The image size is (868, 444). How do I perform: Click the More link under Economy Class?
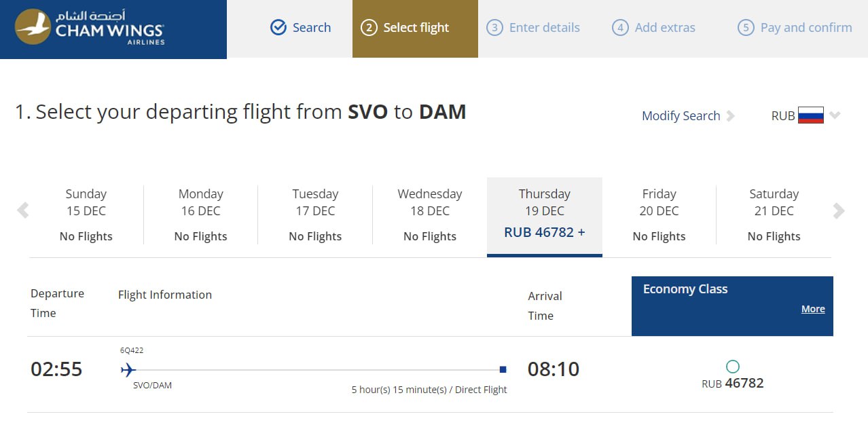click(813, 309)
